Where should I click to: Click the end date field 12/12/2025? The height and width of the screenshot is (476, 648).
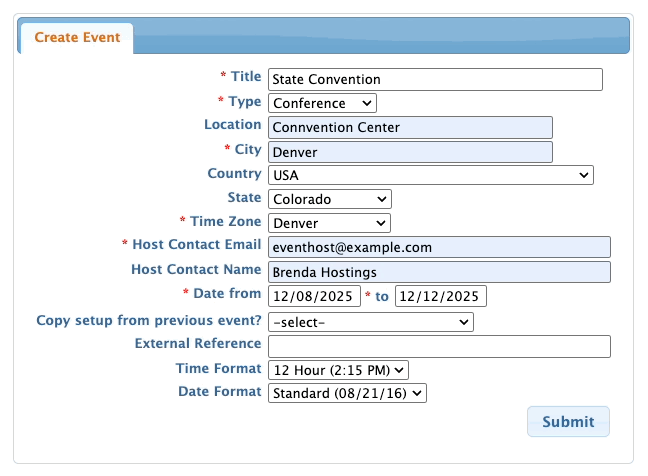coord(440,296)
